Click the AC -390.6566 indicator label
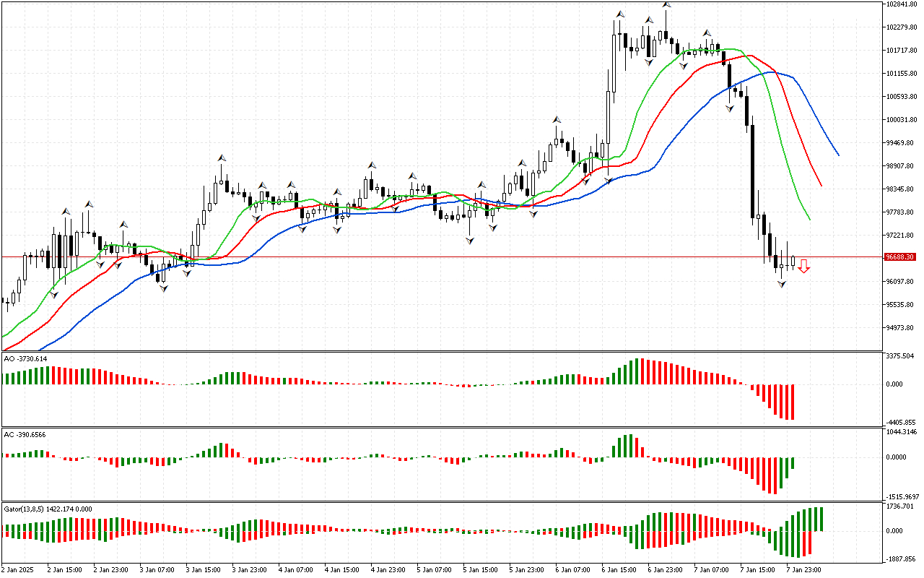This screenshot has height=578, width=924. click(x=25, y=434)
